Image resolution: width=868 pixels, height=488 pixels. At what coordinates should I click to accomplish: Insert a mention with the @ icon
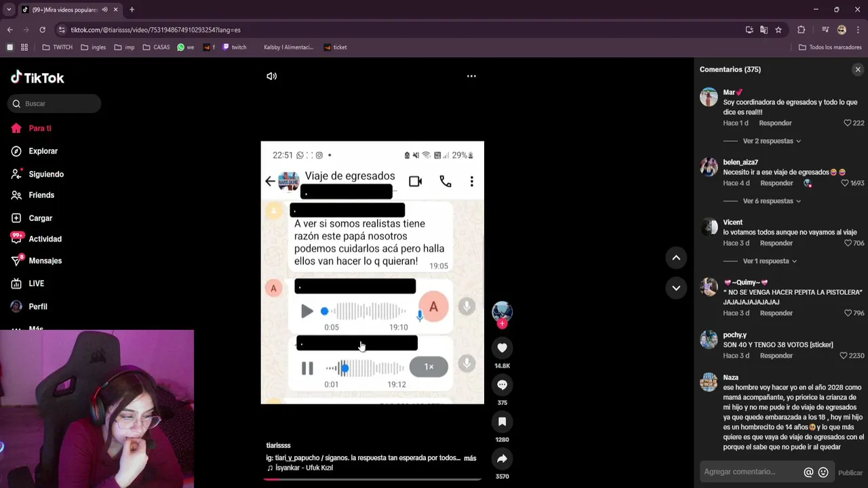tap(808, 472)
